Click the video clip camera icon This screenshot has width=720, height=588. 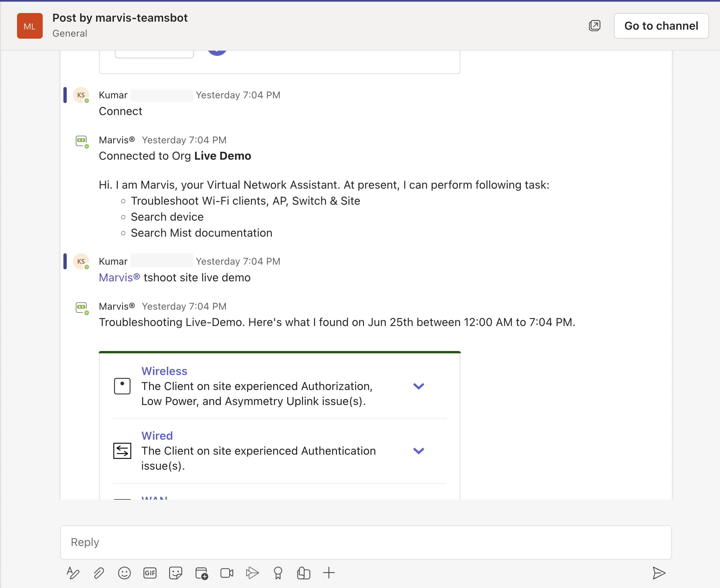coord(227,573)
